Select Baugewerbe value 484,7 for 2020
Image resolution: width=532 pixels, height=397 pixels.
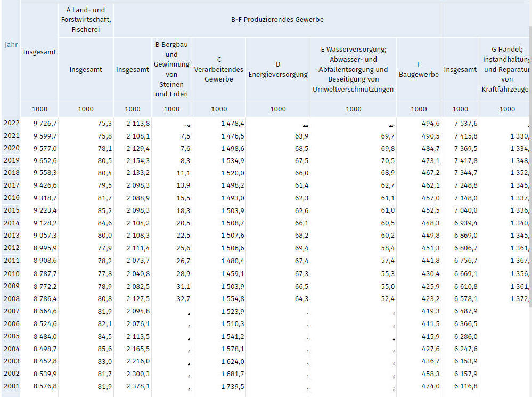pyautogui.click(x=431, y=148)
